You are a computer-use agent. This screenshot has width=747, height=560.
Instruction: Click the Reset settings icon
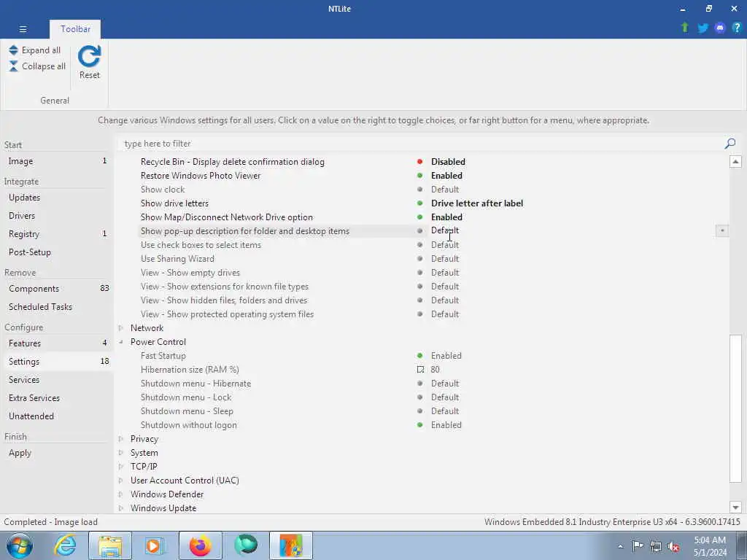coord(90,57)
